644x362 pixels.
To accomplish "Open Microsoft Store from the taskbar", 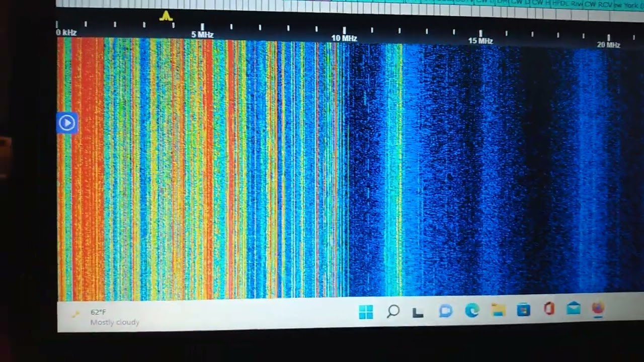I will point(523,309).
